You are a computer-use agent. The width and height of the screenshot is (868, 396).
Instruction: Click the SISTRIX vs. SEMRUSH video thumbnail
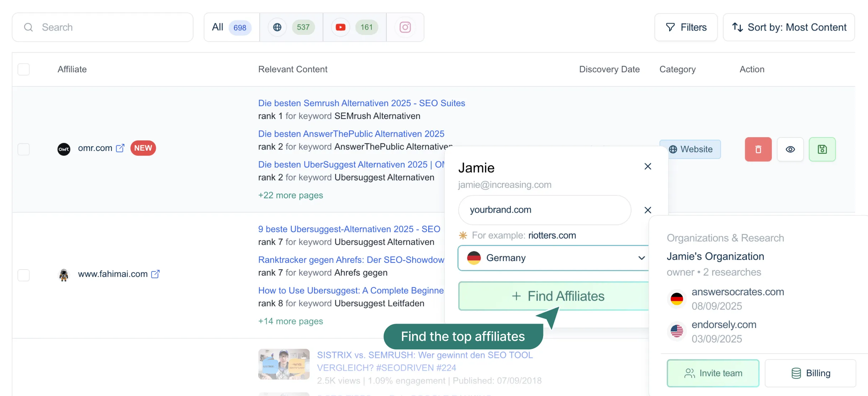284,364
